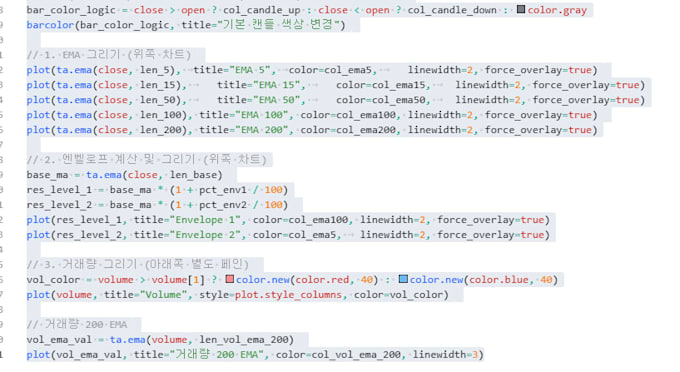Click the "Envelope 1" title string
Image resolution: width=680 pixels, height=372 pixels.
click(207, 220)
